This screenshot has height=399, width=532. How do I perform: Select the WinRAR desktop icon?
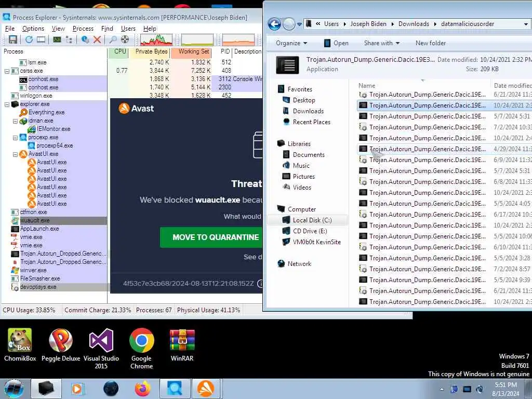tap(182, 345)
